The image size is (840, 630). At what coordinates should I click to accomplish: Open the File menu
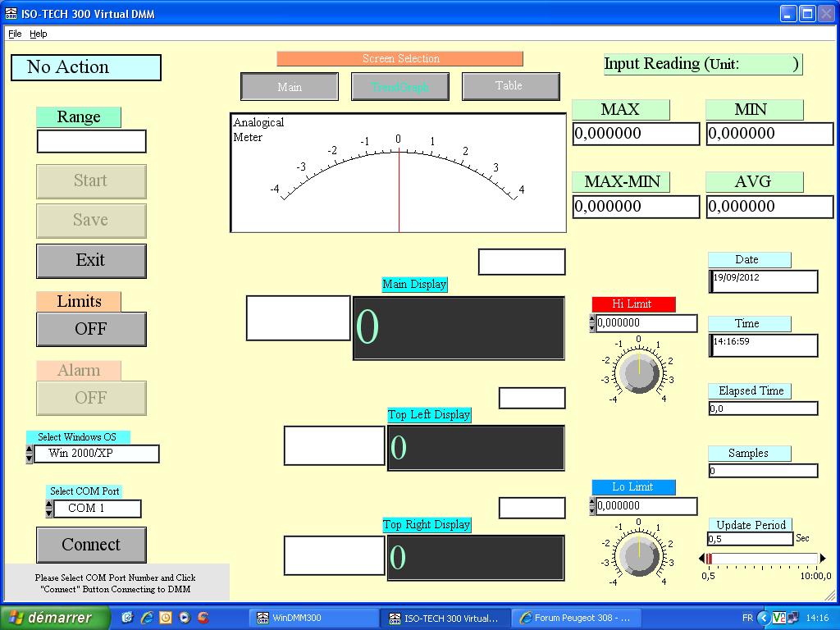pos(15,34)
